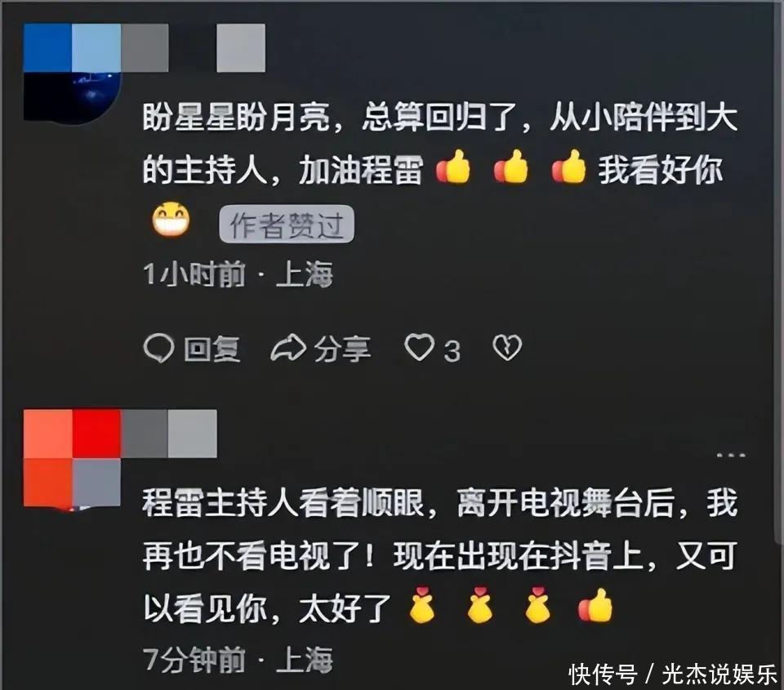
Task: Like the first comment with the heart icon
Action: coord(419,348)
